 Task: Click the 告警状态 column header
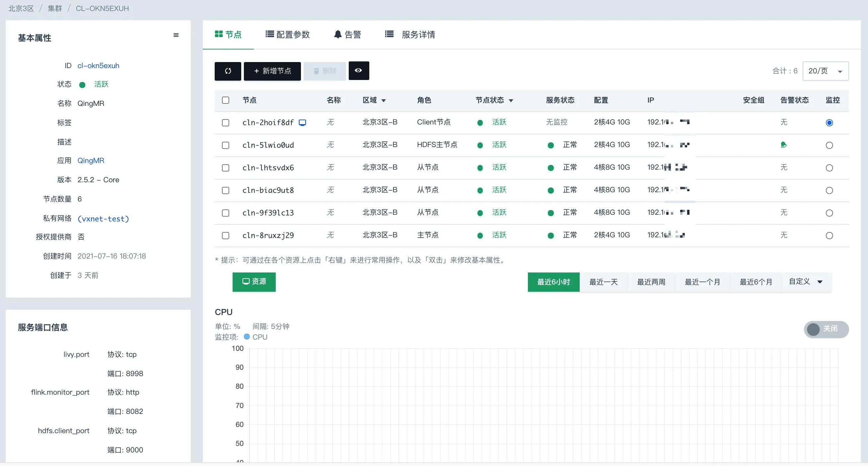(795, 100)
